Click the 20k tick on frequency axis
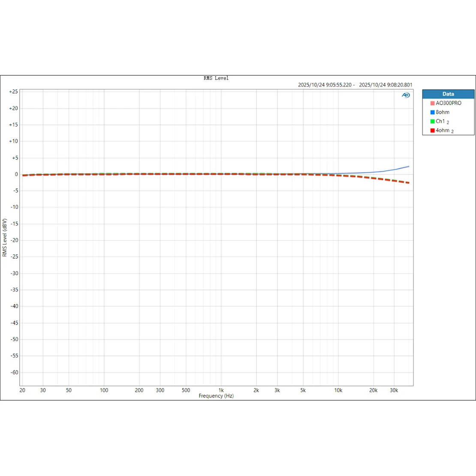This screenshot has height=476, width=476. 373,390
